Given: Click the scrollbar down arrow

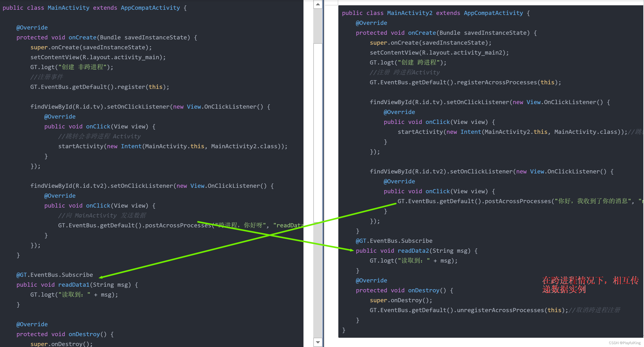Looking at the screenshot, I should pos(318,342).
